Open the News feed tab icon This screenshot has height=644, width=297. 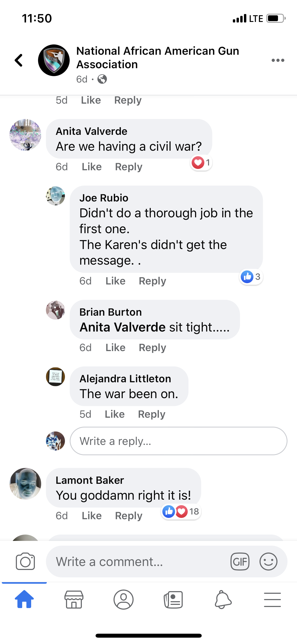173,599
